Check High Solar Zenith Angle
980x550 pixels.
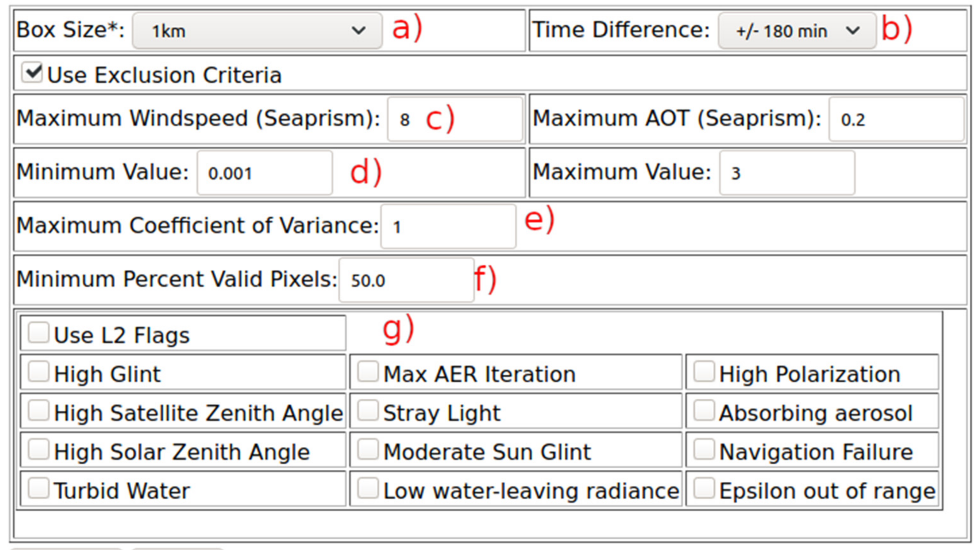(38, 449)
